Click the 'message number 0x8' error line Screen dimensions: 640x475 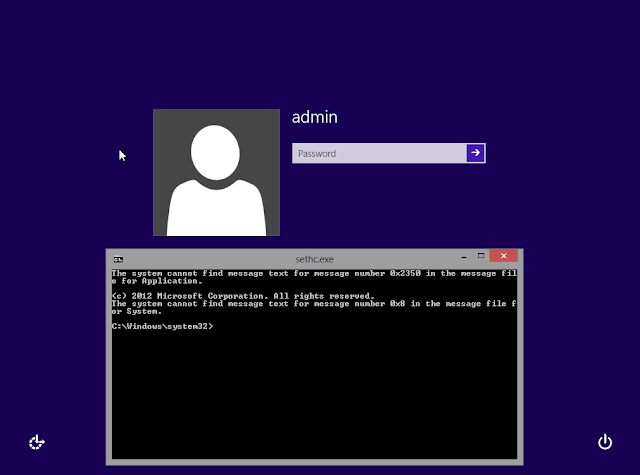point(314,307)
